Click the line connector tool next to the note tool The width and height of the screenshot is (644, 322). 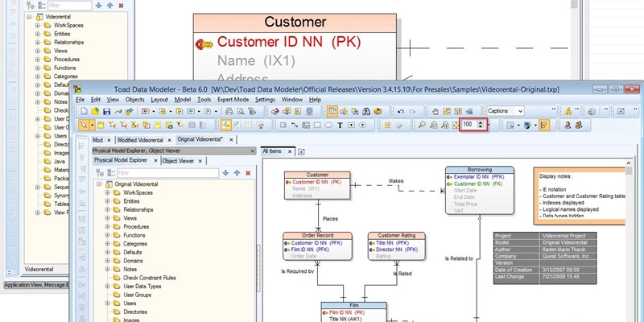(x=294, y=126)
